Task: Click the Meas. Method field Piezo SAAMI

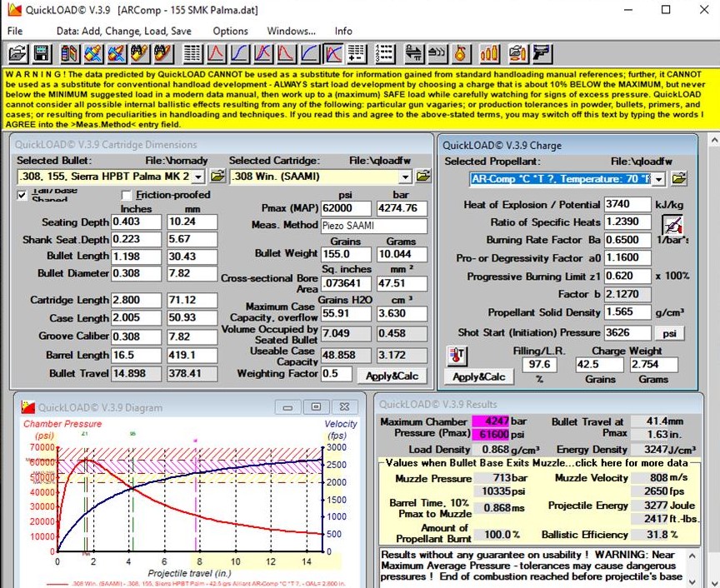Action: pyautogui.click(x=374, y=226)
